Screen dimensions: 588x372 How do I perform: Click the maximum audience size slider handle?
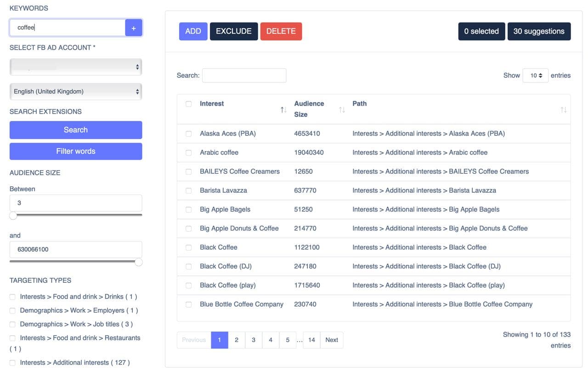(138, 262)
